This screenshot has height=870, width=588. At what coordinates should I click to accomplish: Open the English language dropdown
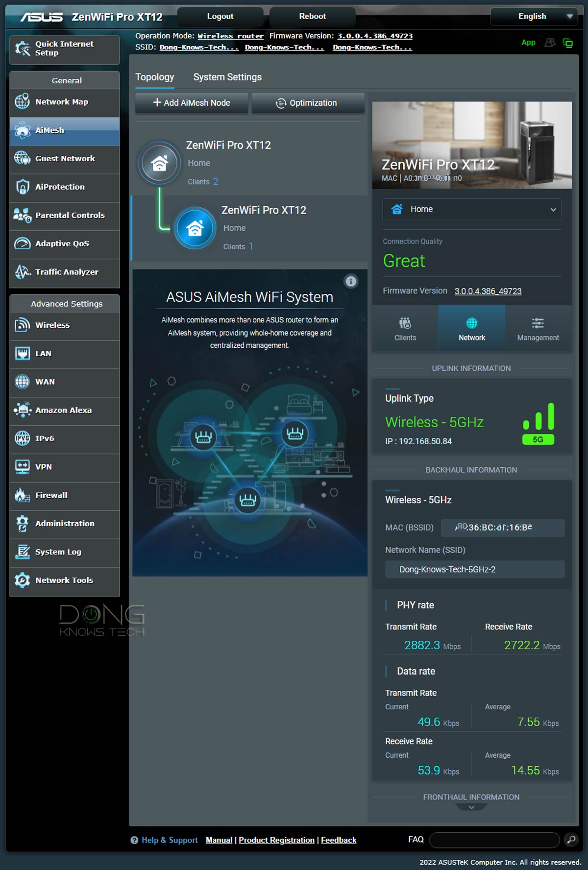[x=533, y=16]
